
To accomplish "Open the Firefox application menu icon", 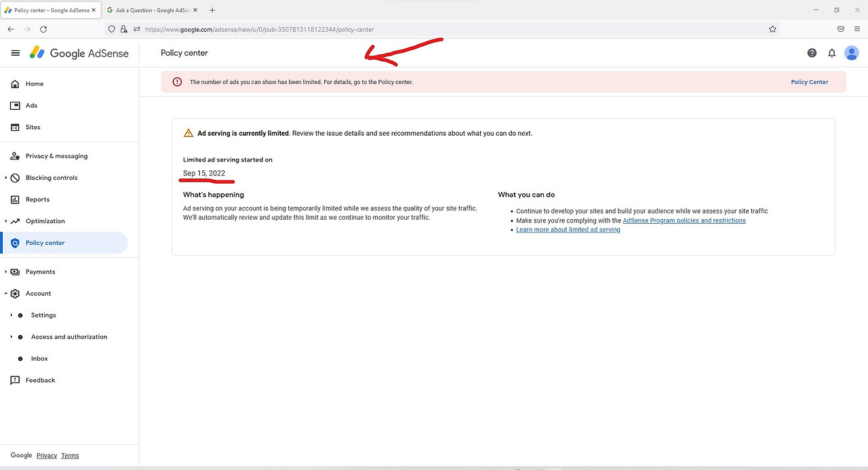I will 857,29.
